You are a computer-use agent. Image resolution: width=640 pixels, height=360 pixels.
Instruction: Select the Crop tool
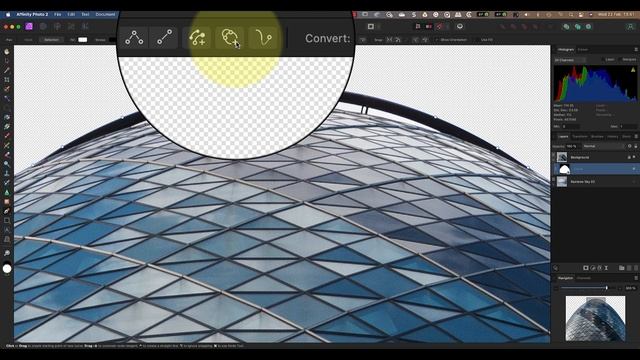tap(7, 80)
